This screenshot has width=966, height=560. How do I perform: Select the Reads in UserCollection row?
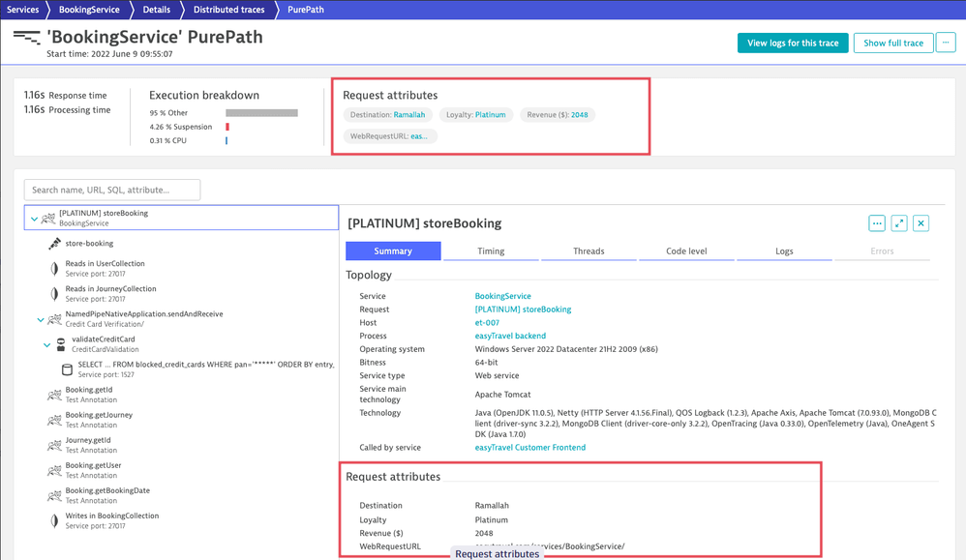click(x=182, y=268)
